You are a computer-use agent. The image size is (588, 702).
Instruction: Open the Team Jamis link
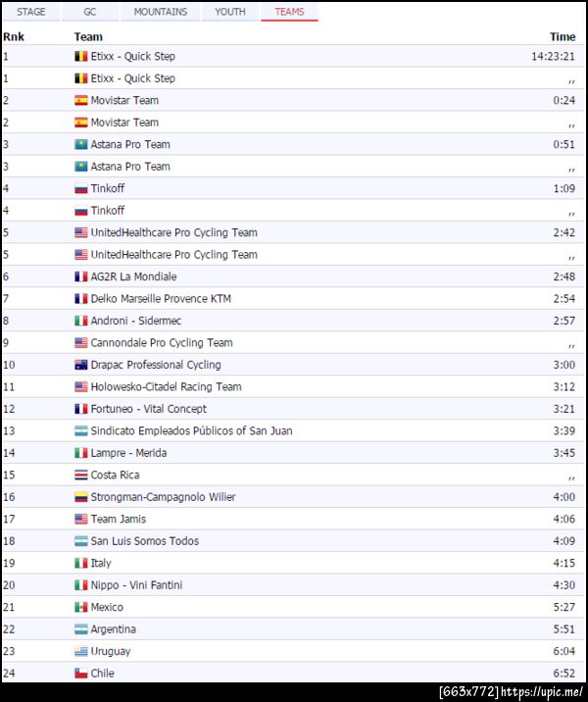(119, 519)
